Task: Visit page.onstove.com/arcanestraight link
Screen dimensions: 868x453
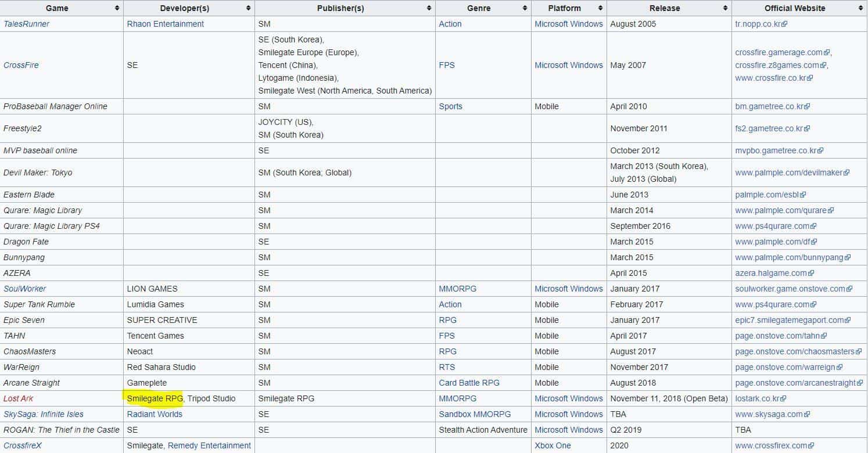Action: pyautogui.click(x=799, y=383)
